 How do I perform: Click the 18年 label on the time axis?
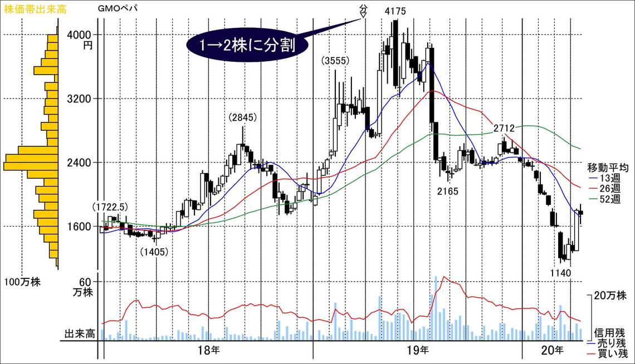[x=208, y=350]
